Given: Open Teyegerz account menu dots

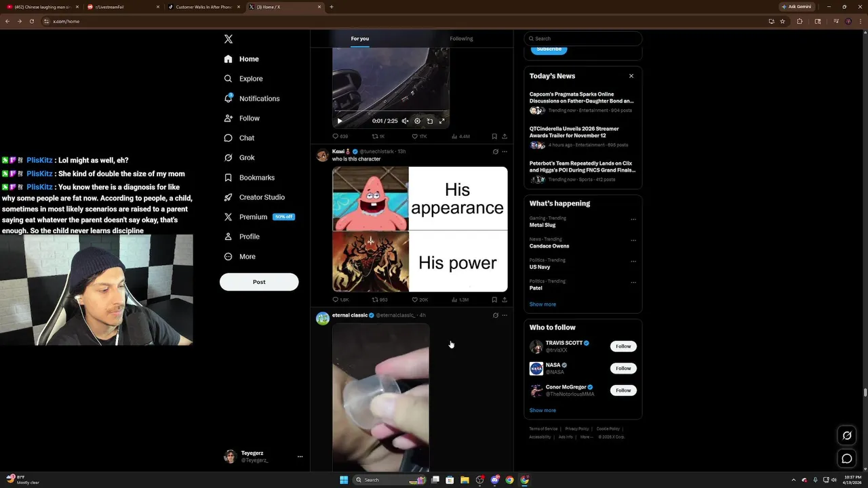Looking at the screenshot, I should (300, 457).
